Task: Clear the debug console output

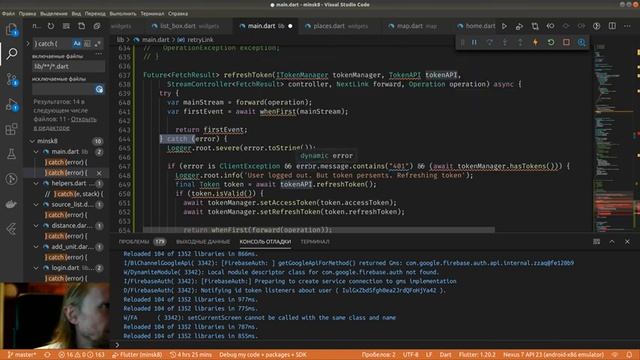Action: pyautogui.click(x=596, y=242)
